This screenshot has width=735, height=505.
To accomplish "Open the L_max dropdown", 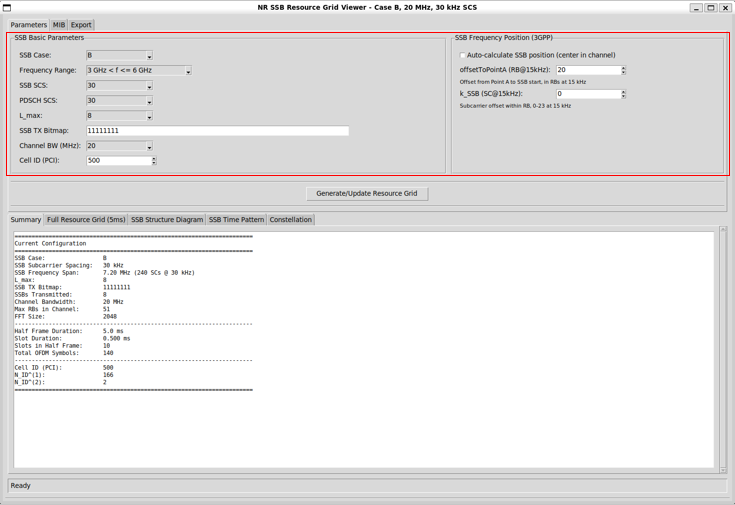I will pyautogui.click(x=120, y=115).
